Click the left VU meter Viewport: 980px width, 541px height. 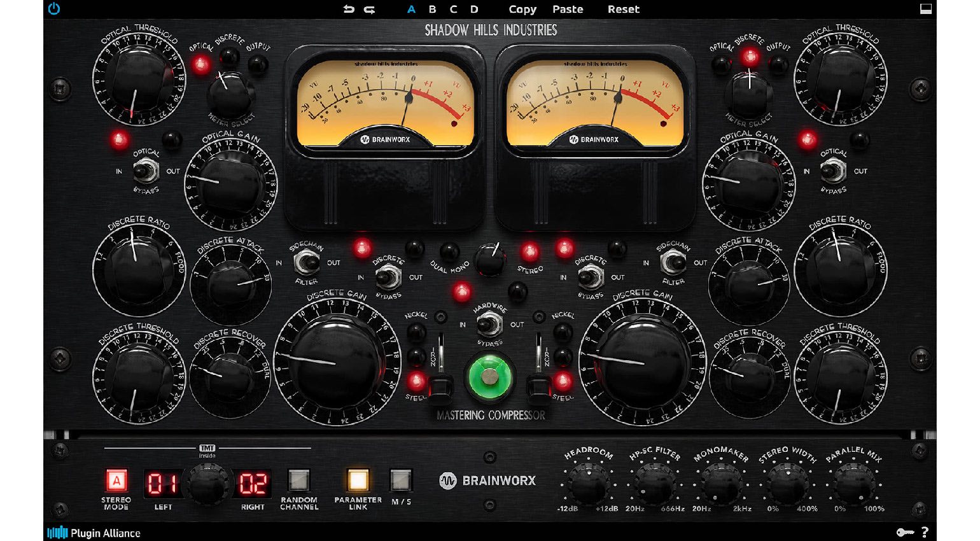(386, 103)
